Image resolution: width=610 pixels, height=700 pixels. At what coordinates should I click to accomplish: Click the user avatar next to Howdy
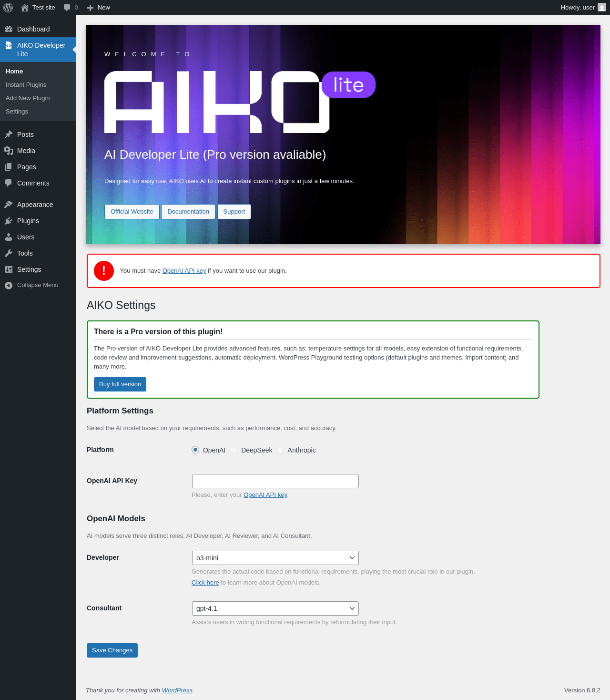click(602, 8)
